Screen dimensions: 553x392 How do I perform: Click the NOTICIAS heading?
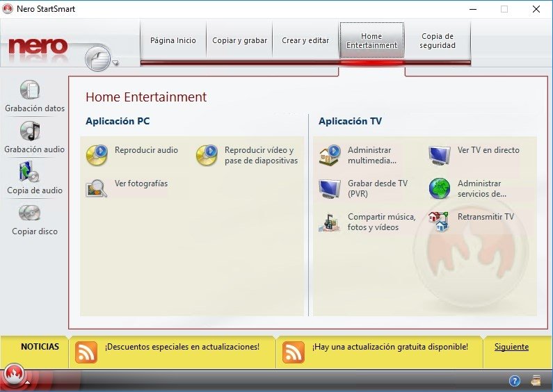point(40,347)
